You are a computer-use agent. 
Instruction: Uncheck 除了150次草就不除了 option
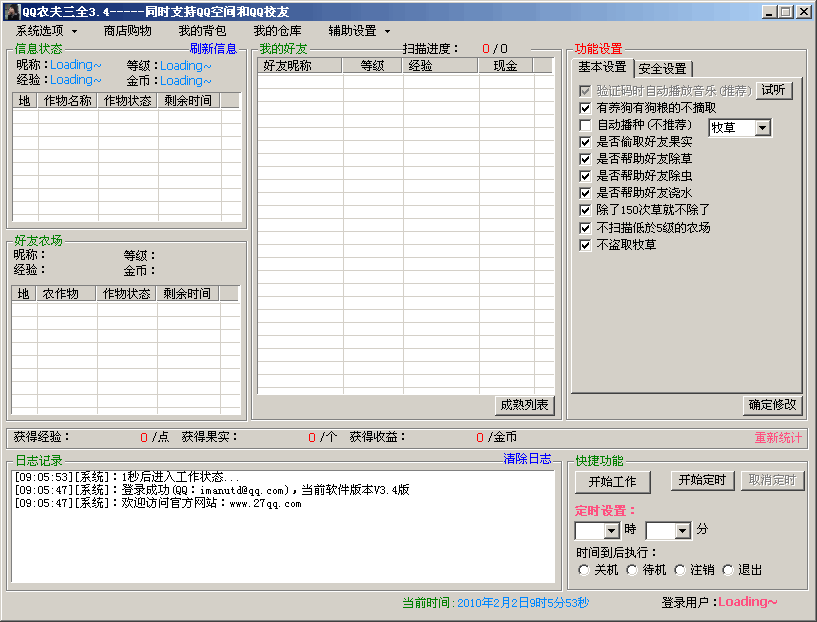pyautogui.click(x=585, y=210)
